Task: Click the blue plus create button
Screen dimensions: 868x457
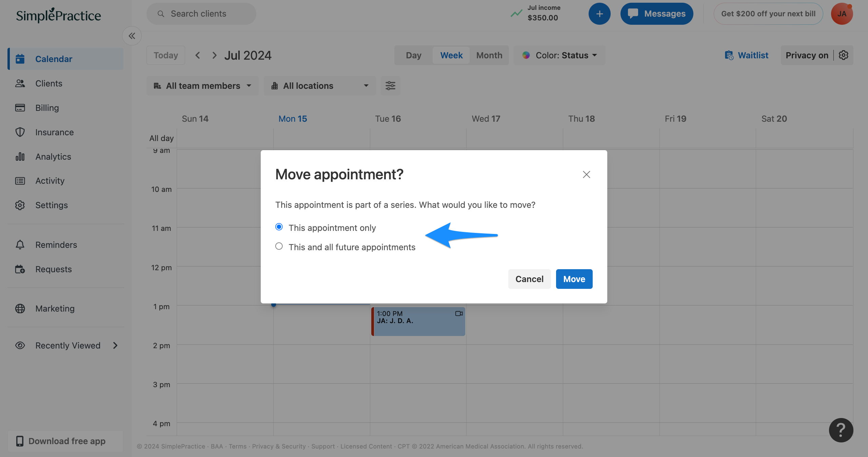Action: pyautogui.click(x=599, y=14)
